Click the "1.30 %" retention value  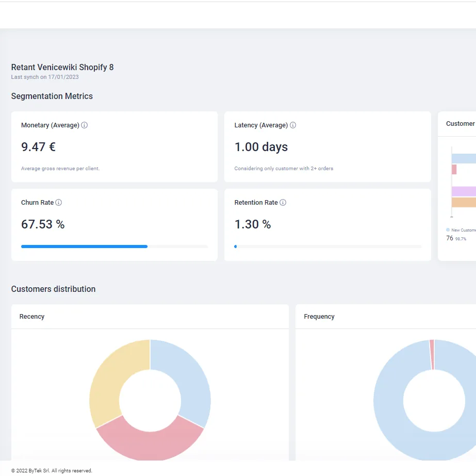(253, 224)
